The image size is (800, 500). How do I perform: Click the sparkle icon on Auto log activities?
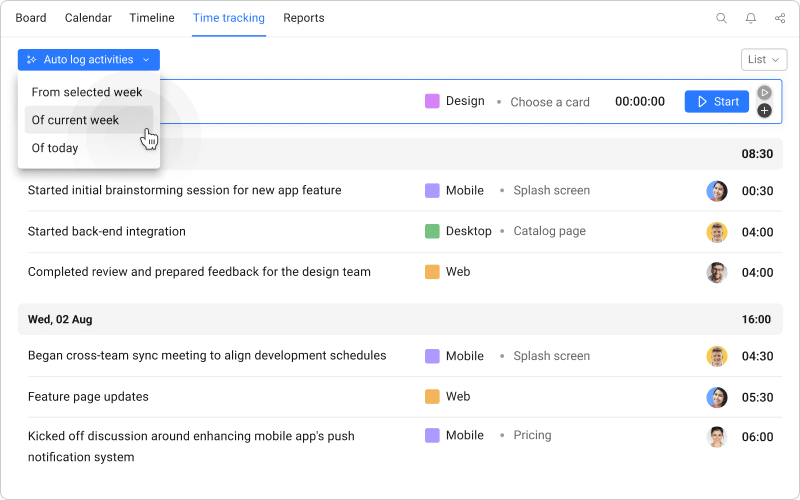click(32, 60)
